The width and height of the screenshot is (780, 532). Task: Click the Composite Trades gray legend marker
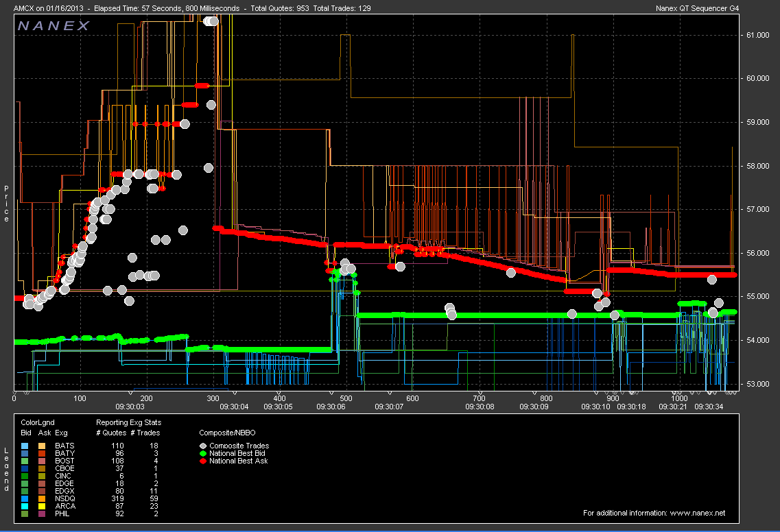pyautogui.click(x=203, y=446)
